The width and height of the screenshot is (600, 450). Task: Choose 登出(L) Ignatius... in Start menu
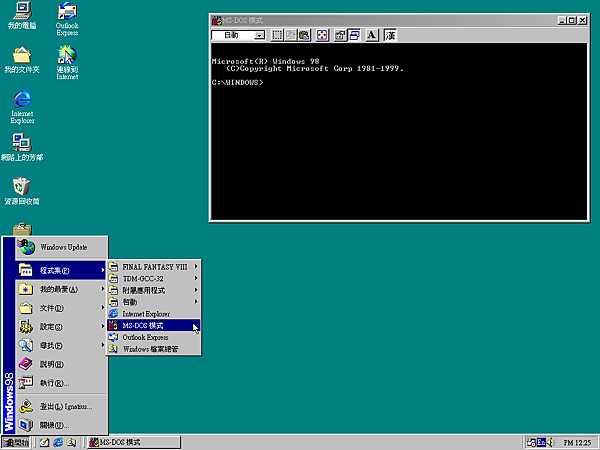pyautogui.click(x=61, y=406)
